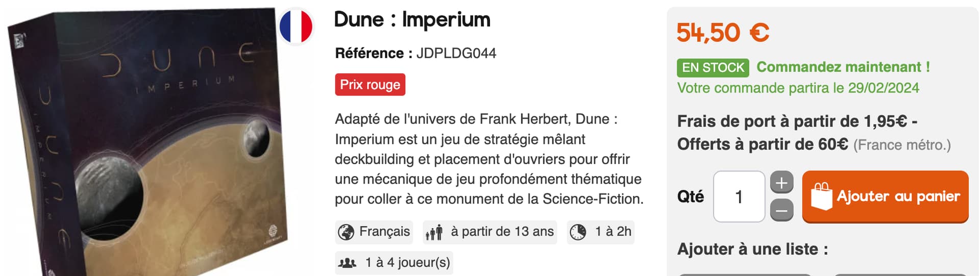
Task: Click the à partir de 13 ans text
Action: coord(502,232)
